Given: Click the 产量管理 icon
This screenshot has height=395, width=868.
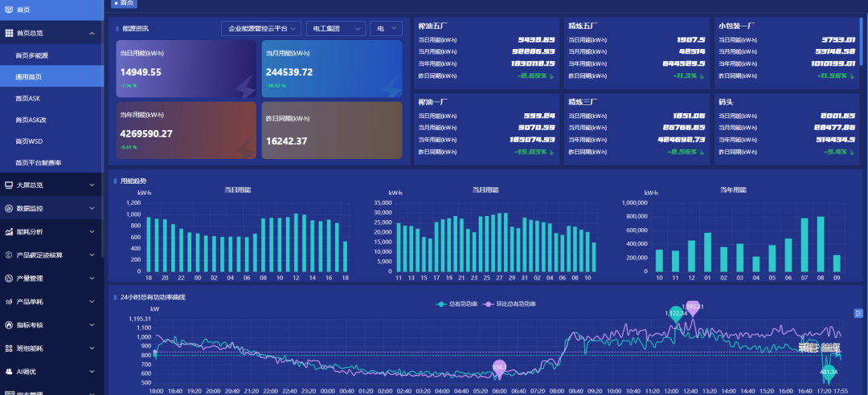Looking at the screenshot, I should pyautogui.click(x=9, y=279).
